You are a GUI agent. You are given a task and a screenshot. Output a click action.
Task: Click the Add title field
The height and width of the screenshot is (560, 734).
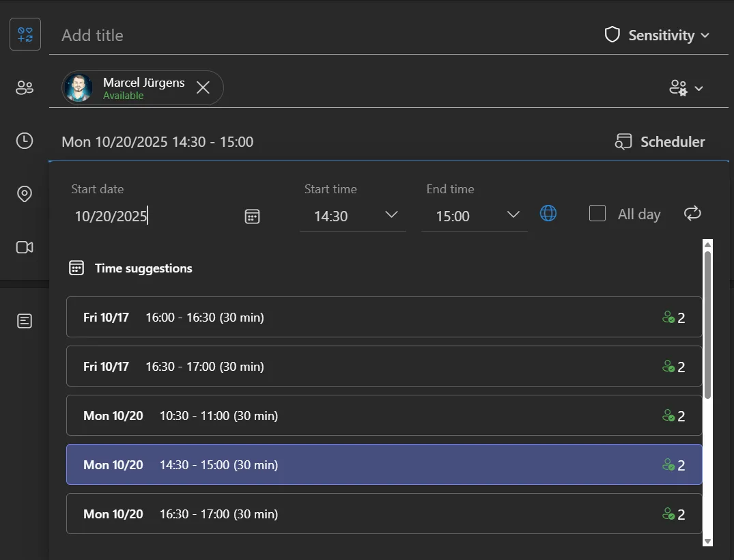[x=321, y=36]
